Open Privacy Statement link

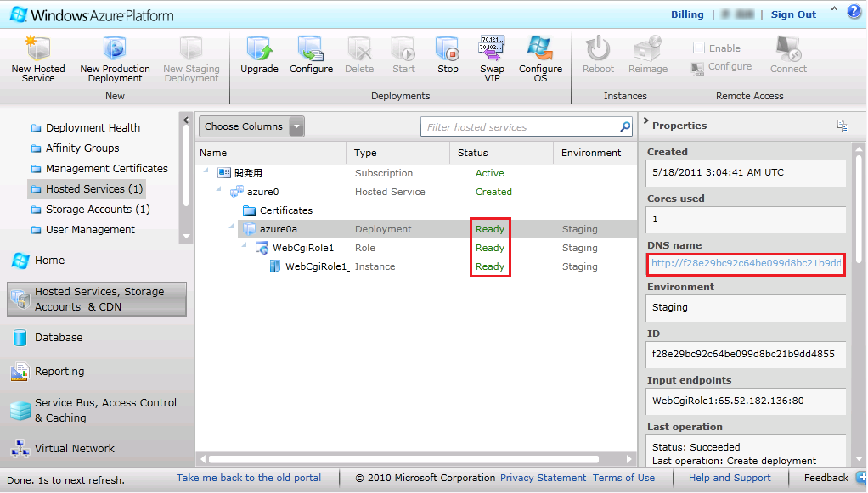[543, 478]
